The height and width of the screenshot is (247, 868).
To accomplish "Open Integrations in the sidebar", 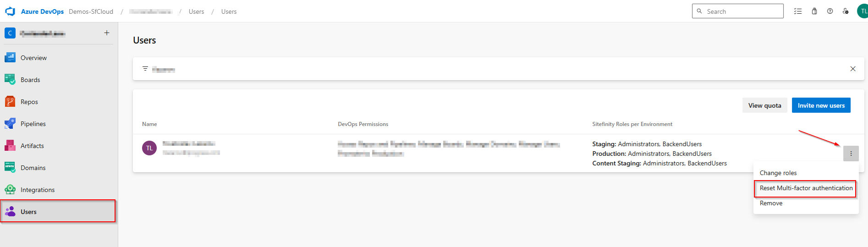I will click(58, 190).
